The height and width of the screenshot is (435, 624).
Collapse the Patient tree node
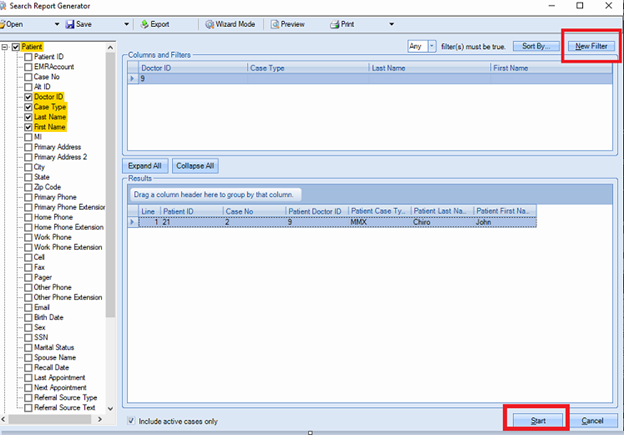[5, 47]
